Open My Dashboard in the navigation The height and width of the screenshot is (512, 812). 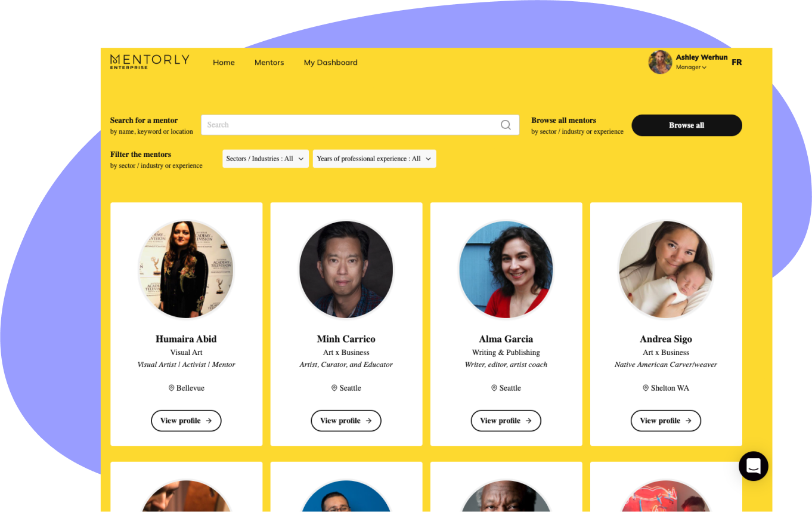point(330,63)
